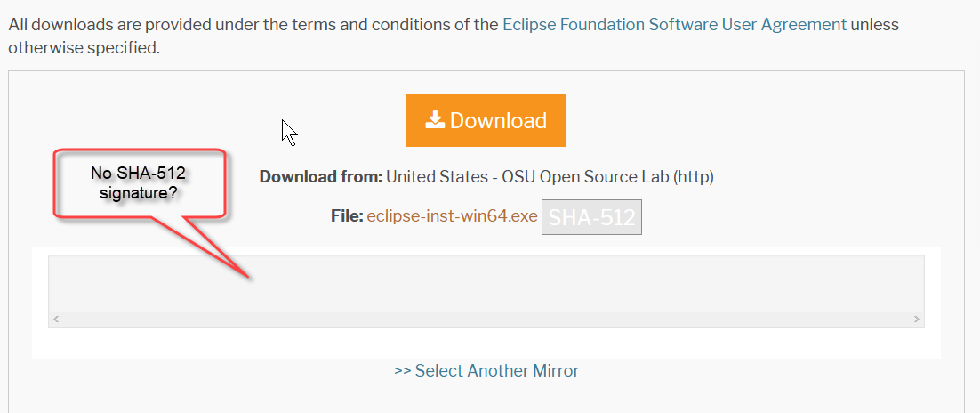Image resolution: width=980 pixels, height=413 pixels.
Task: Click the white 'Download' text on the orange button
Action: coord(498,120)
